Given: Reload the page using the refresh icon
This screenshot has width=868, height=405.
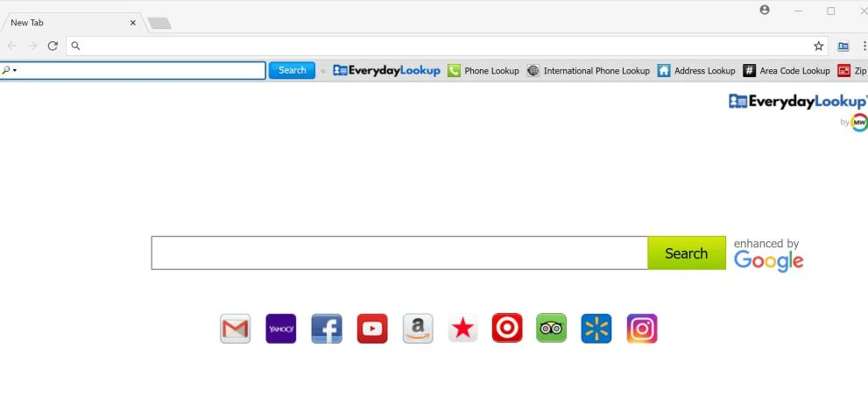Looking at the screenshot, I should pyautogui.click(x=53, y=46).
